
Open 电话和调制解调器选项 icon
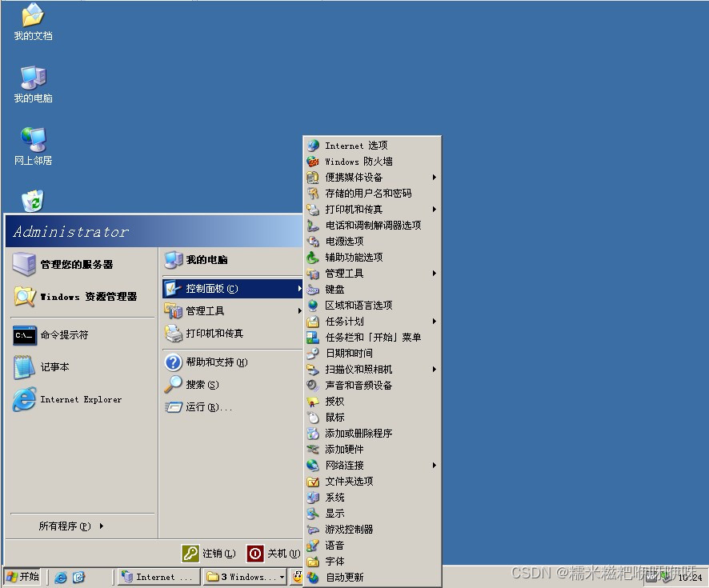coord(313,226)
